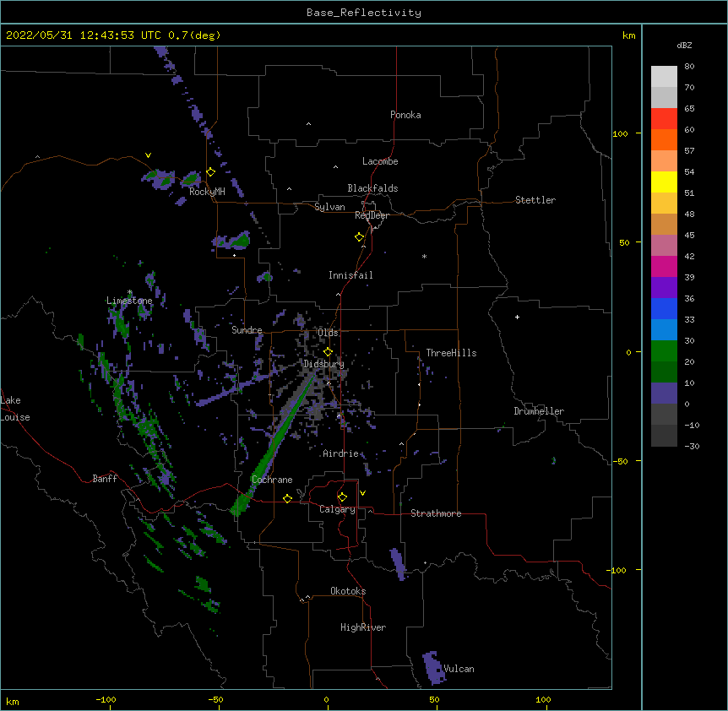
Task: Click the HighRiver label
Action: 363,627
